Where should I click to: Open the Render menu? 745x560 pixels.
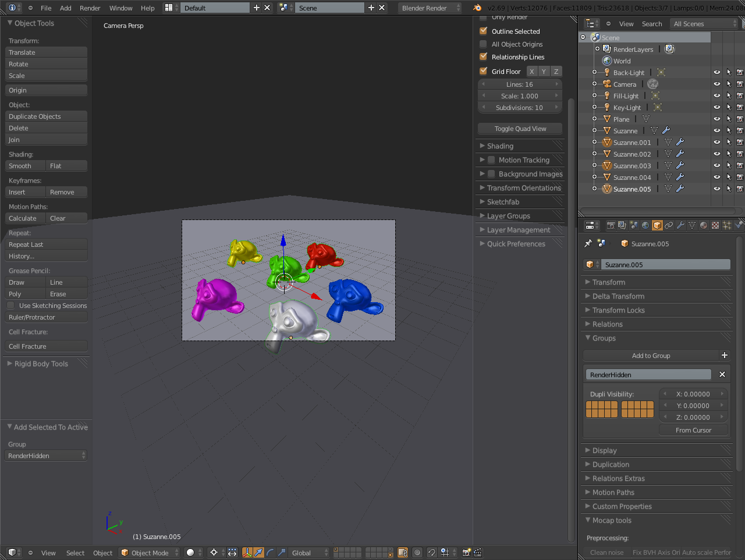90,8
